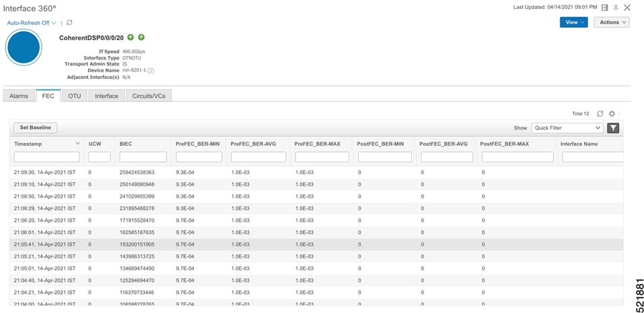Click the second green up-arrow status icon
The width and height of the screenshot is (644, 313).
(142, 37)
